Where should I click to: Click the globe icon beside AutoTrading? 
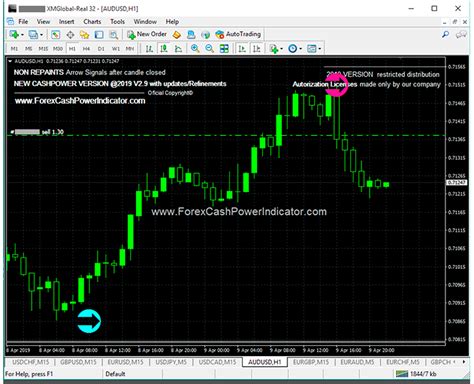206,34
